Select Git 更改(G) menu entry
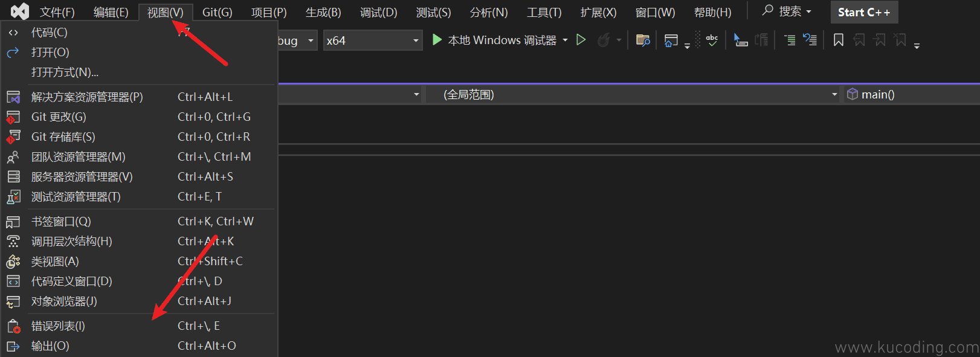The width and height of the screenshot is (980, 357). (139, 117)
